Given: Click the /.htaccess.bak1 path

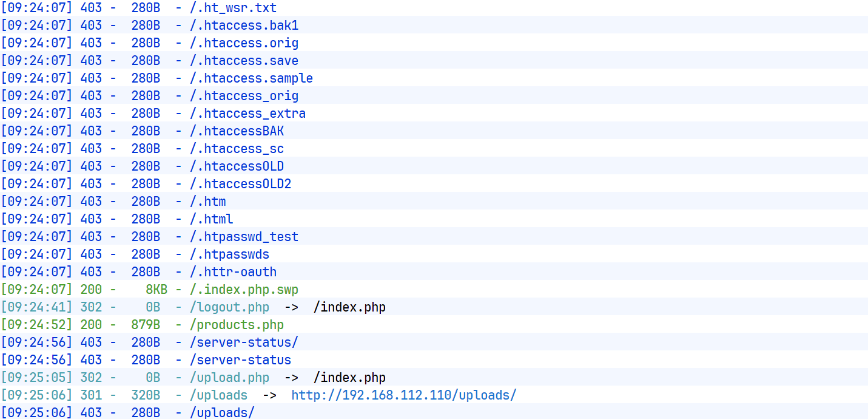Looking at the screenshot, I should (x=244, y=26).
